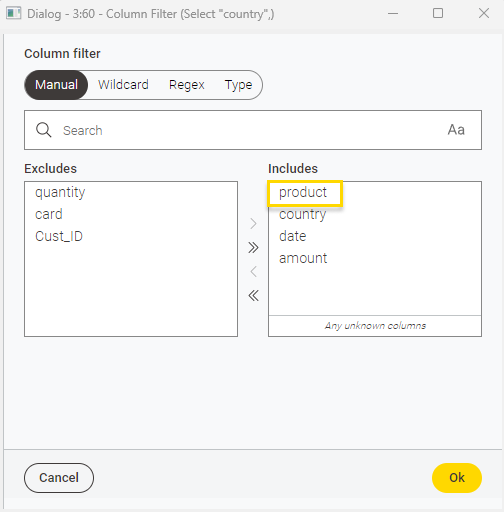504x512 pixels.
Task: Select country in Includes list
Action: point(375,214)
